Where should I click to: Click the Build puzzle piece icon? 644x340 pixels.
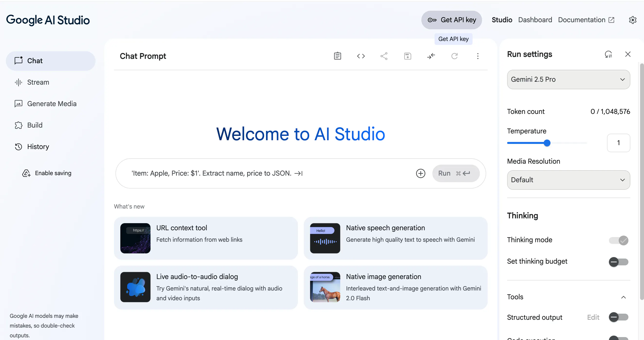pos(19,125)
